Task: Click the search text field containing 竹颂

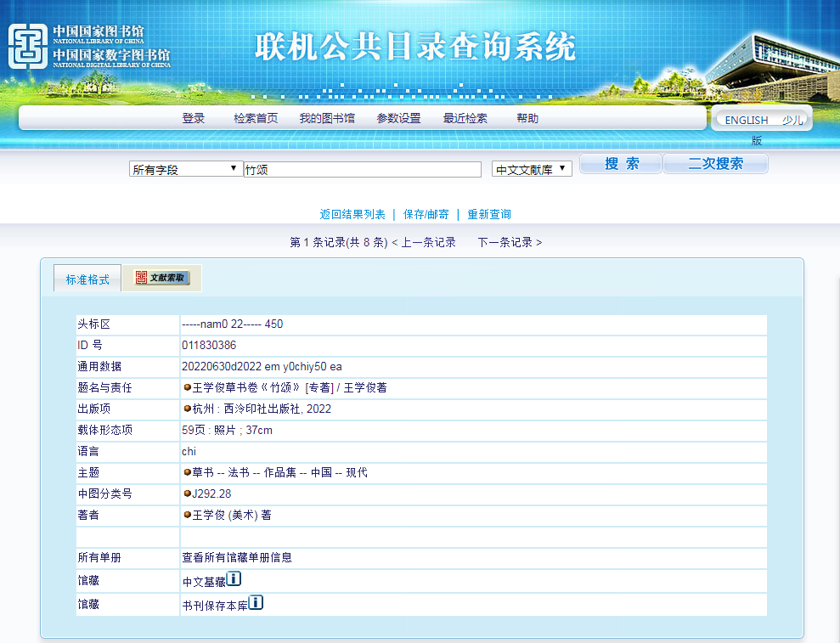Action: pos(363,169)
